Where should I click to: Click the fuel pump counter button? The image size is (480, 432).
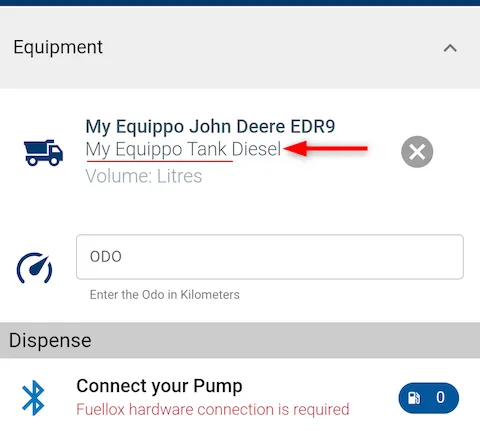tap(429, 398)
